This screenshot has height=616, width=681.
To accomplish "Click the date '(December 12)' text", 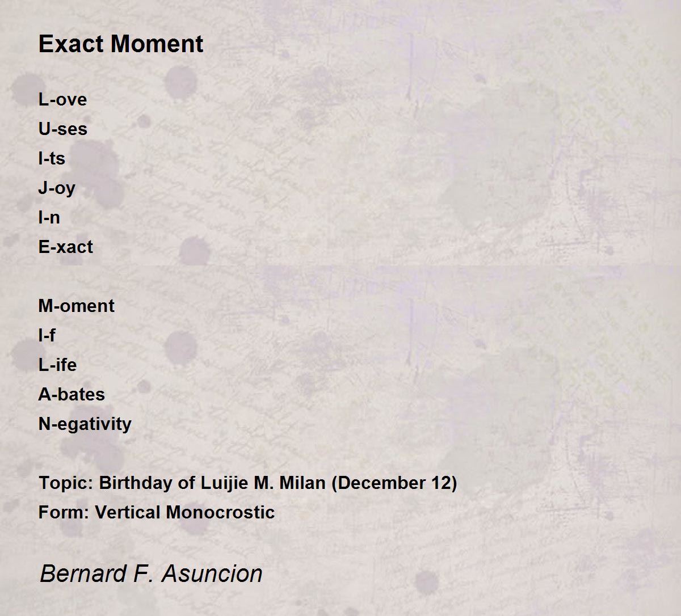I will [394, 483].
